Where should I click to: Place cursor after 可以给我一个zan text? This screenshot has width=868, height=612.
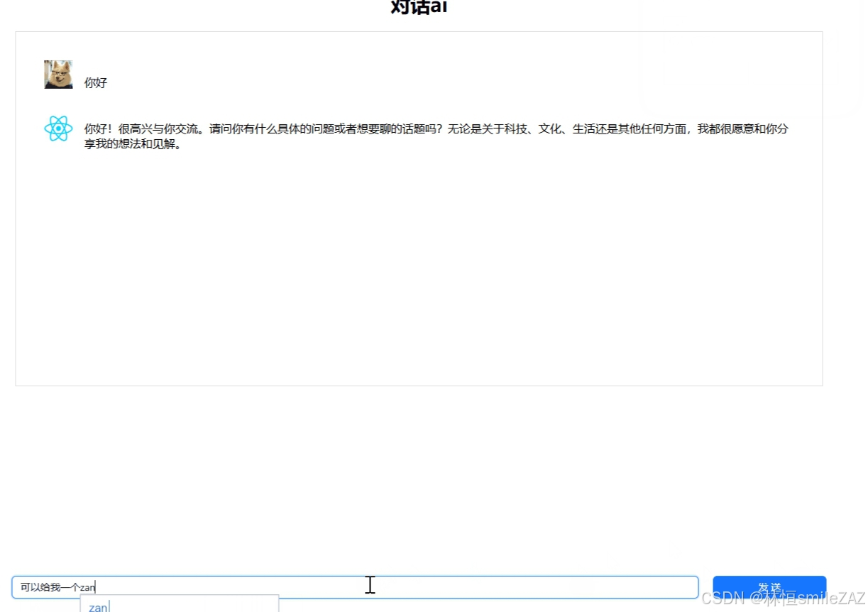click(x=97, y=586)
